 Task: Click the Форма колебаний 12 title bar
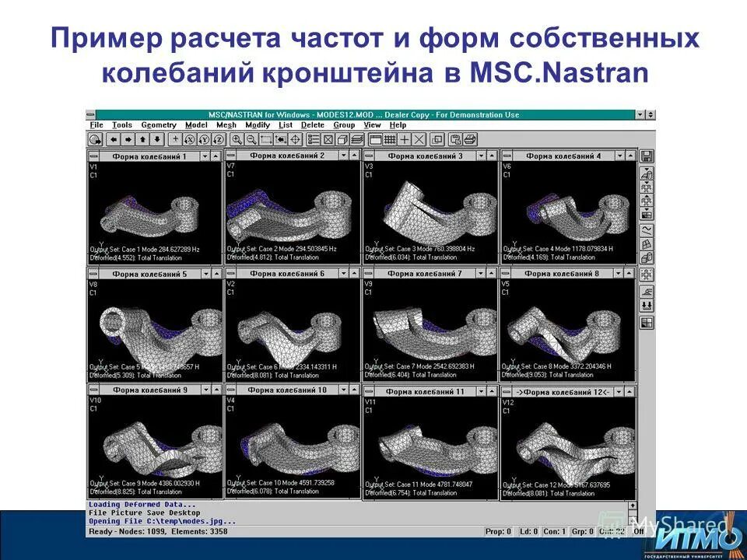[563, 392]
